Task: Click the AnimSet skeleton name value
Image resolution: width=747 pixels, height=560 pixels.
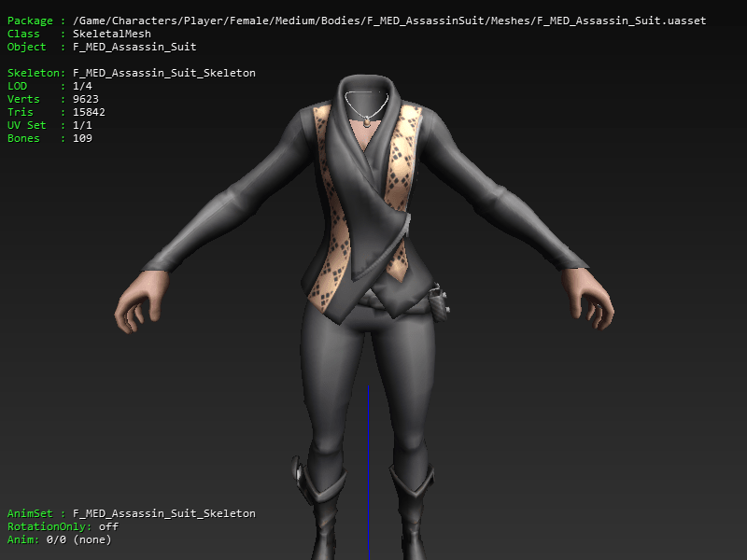Action: 164,513
